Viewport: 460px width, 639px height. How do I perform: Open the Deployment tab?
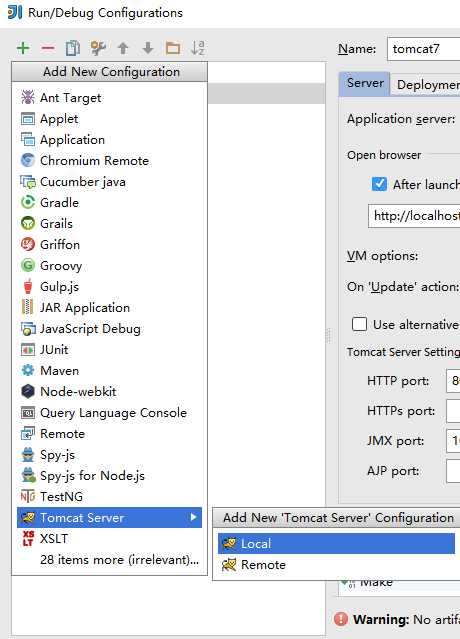click(426, 84)
